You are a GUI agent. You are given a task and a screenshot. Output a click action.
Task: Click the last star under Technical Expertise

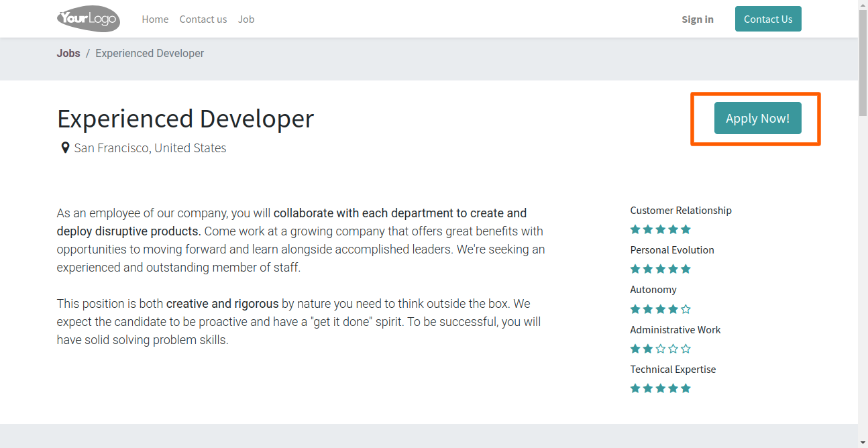point(686,388)
